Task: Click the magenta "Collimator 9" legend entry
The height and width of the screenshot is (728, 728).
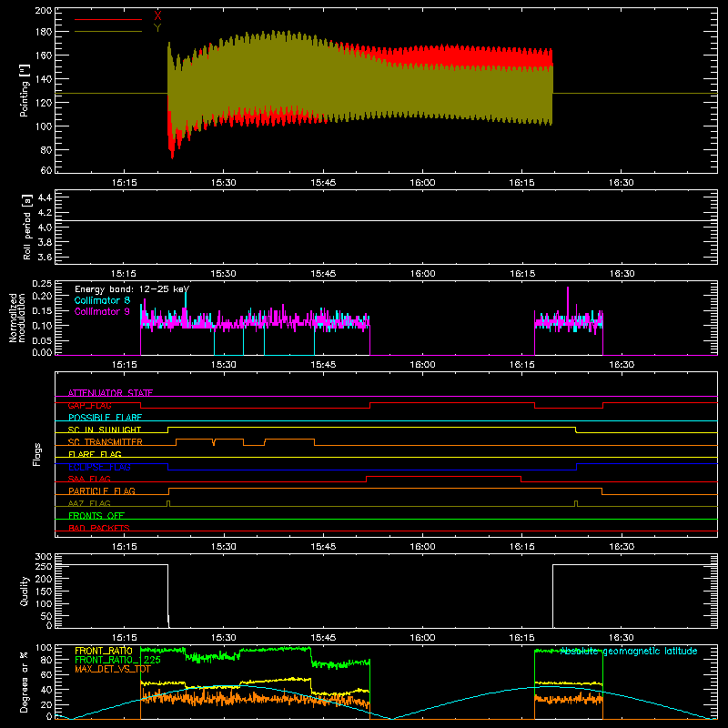Action: point(102,311)
